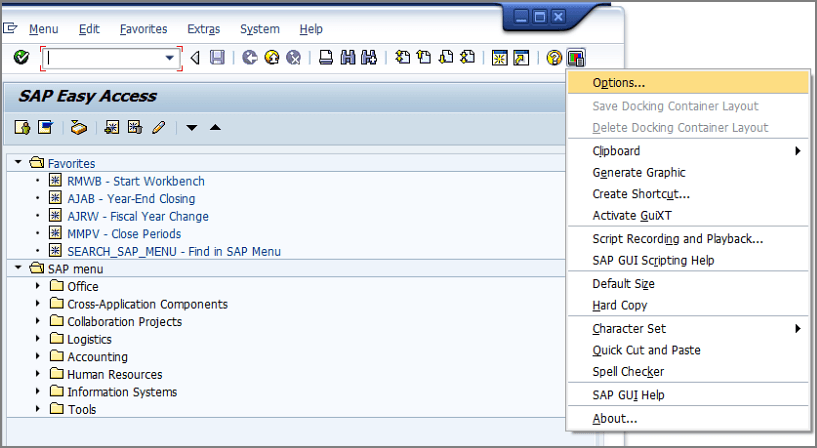This screenshot has width=817, height=448.
Task: Click the First Page icon
Action: pos(402,57)
